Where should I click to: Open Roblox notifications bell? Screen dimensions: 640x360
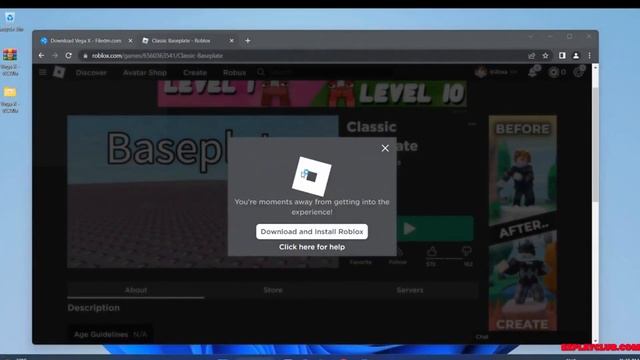(x=533, y=72)
